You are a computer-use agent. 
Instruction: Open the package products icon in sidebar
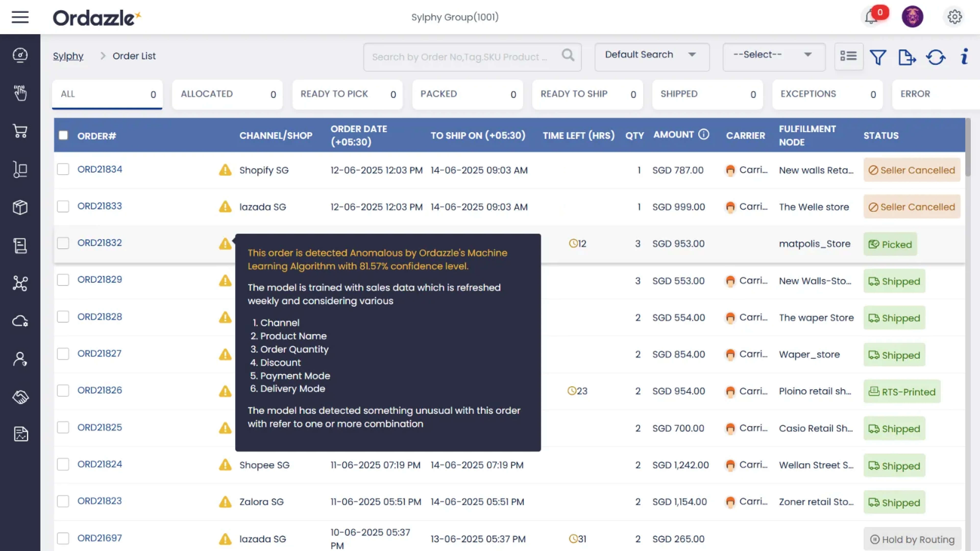pos(20,207)
